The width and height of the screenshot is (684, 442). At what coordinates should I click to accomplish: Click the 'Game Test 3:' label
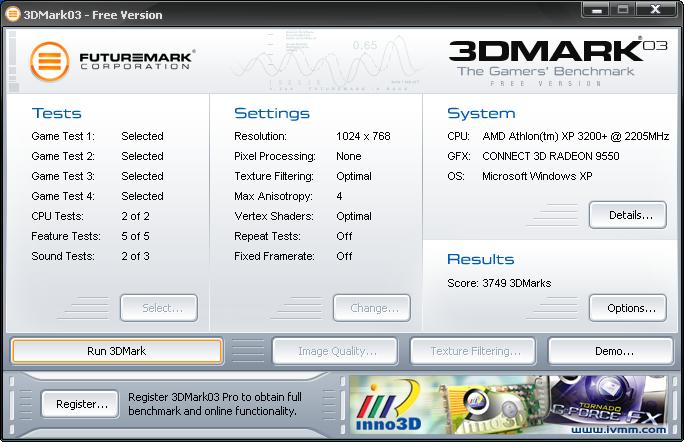pyautogui.click(x=63, y=176)
